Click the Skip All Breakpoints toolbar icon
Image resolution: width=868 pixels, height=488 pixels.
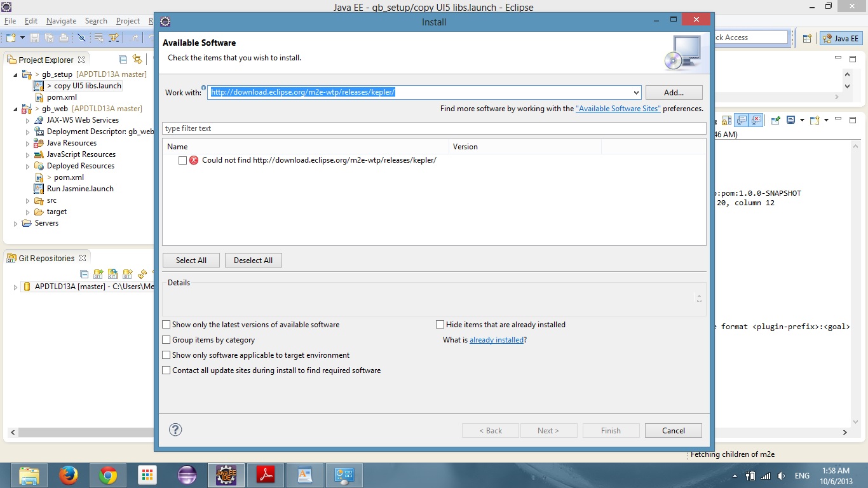pos(81,37)
